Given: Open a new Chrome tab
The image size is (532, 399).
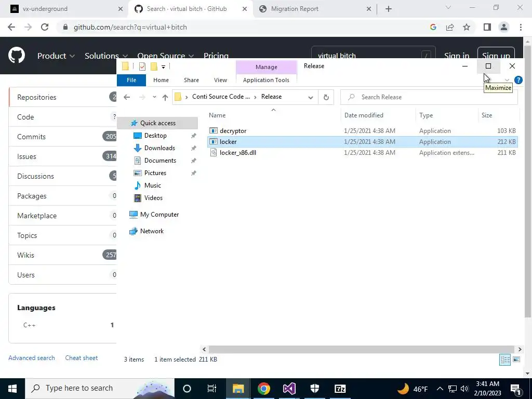Looking at the screenshot, I should [389, 9].
